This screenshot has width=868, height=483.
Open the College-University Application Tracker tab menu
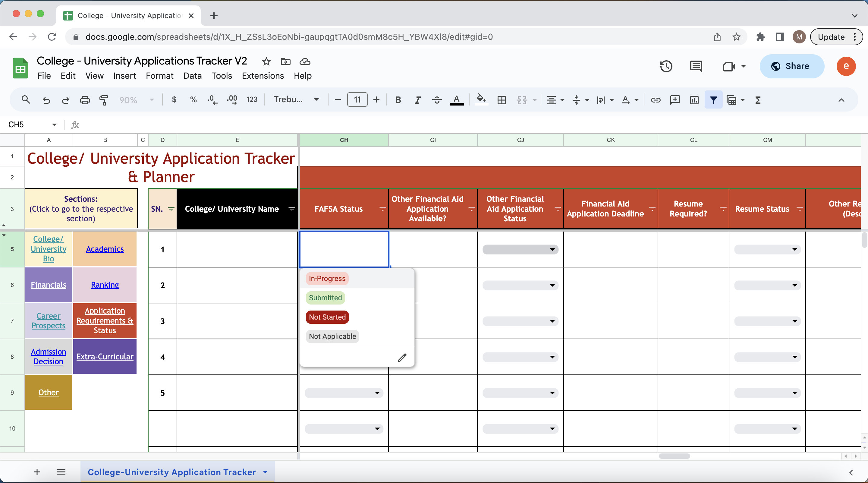[x=265, y=472]
